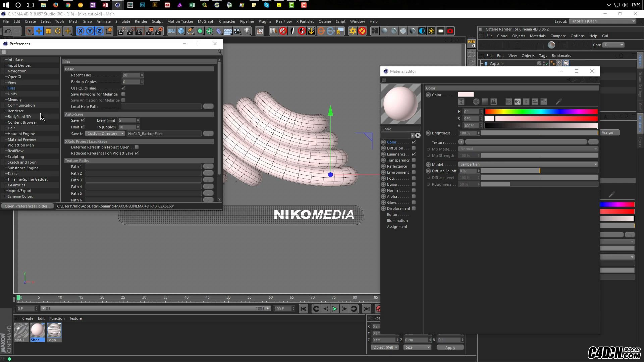Enable Deferred Refresh on Project Open
The image size is (644, 362).
(137, 147)
